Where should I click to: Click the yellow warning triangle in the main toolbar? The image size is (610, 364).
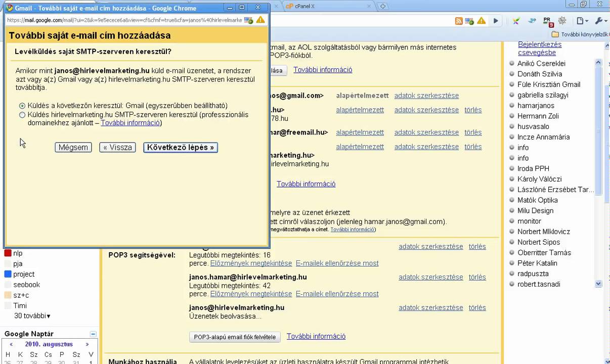coord(481,21)
